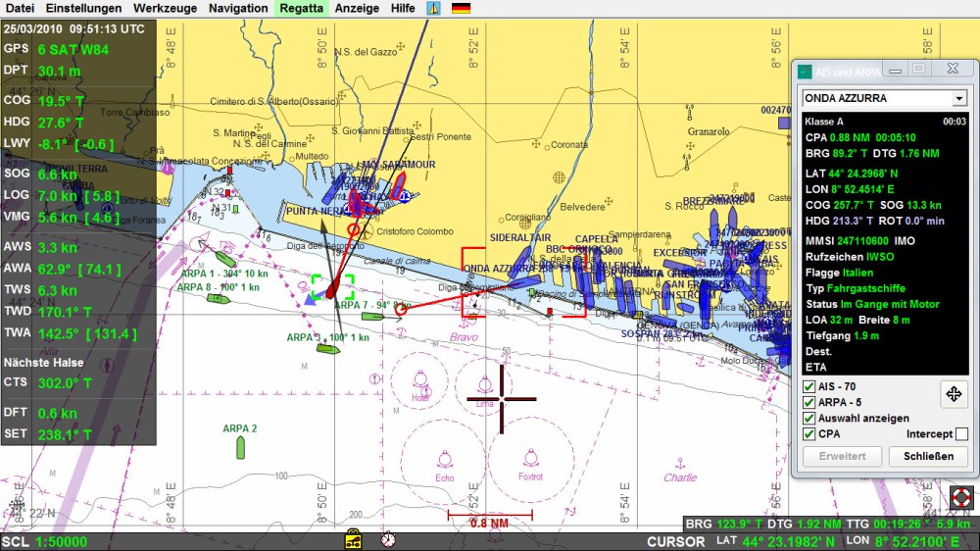Click the Typ Fahrgastschiffe entry
The image size is (980, 551).
pyautogui.click(x=855, y=288)
